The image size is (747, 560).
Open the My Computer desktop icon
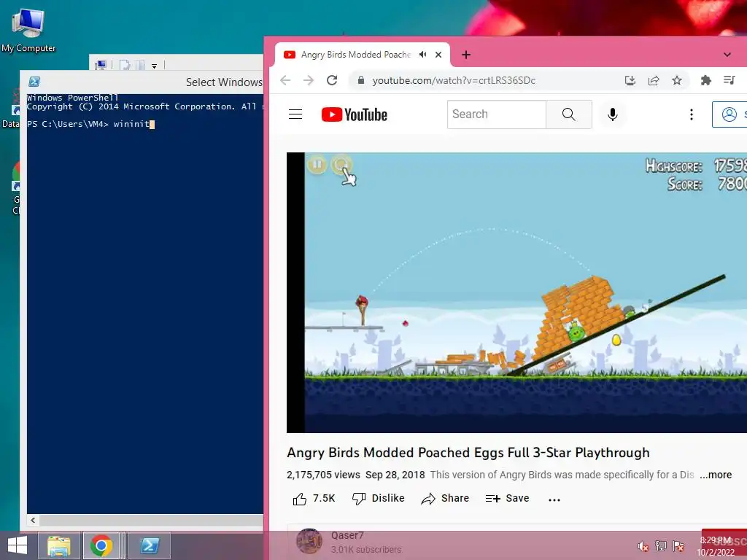coord(28,30)
